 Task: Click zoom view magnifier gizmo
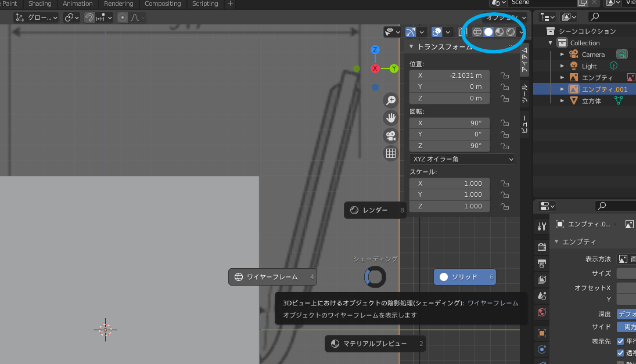[391, 100]
